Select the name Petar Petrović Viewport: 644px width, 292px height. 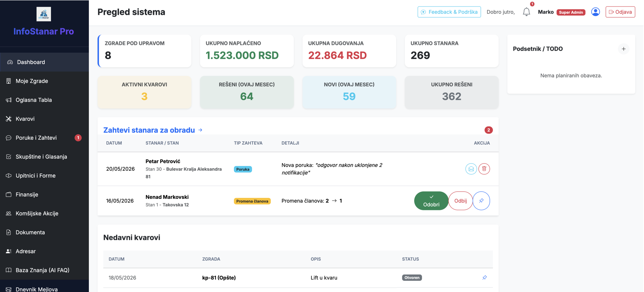pos(163,161)
